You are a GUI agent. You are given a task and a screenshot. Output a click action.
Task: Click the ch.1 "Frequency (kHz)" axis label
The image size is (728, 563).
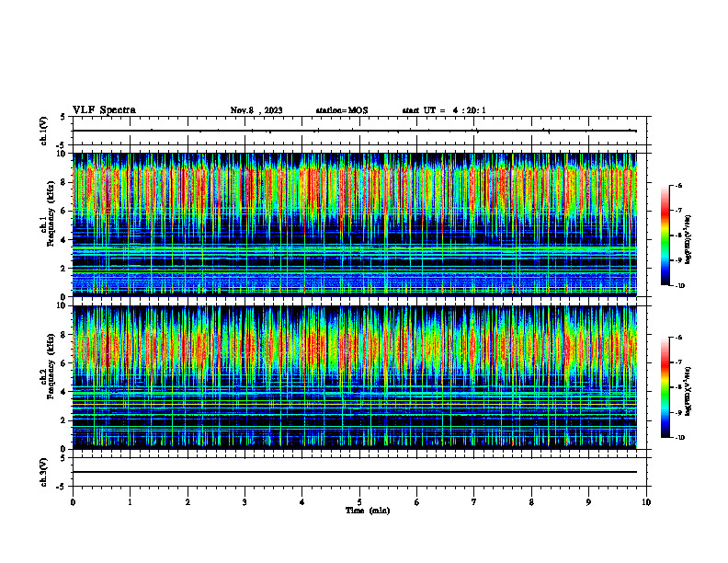51,214
